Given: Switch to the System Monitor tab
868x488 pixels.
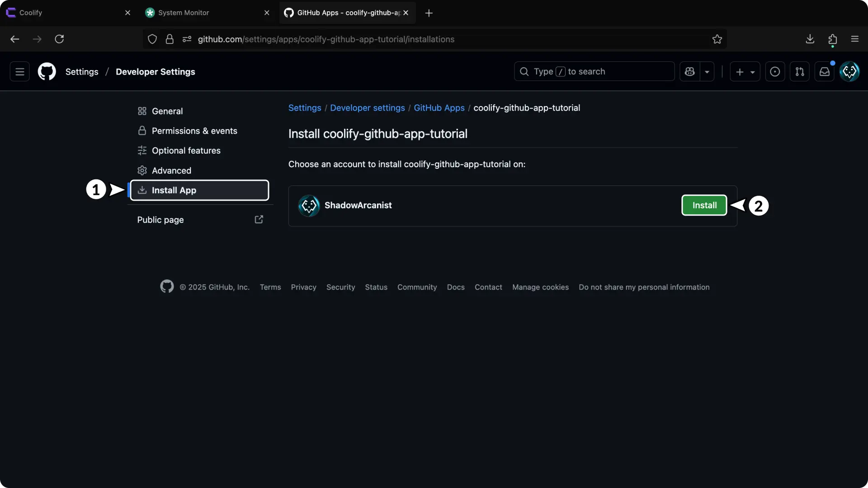Looking at the screenshot, I should 184,13.
